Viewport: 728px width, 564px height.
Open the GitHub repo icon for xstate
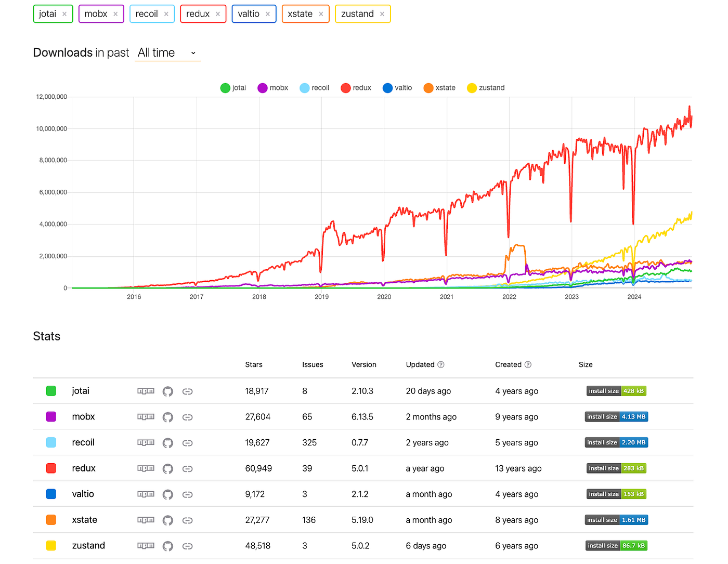pos(167,520)
